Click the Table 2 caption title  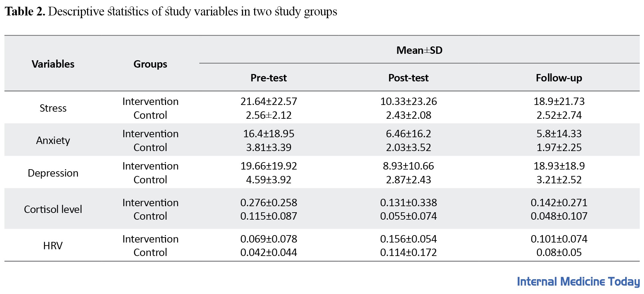pyautogui.click(x=171, y=12)
